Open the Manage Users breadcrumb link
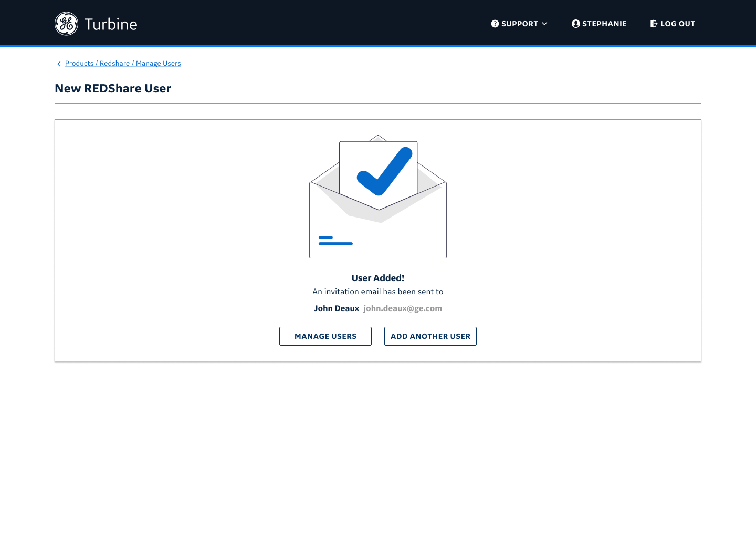The width and height of the screenshot is (756, 538). click(158, 64)
